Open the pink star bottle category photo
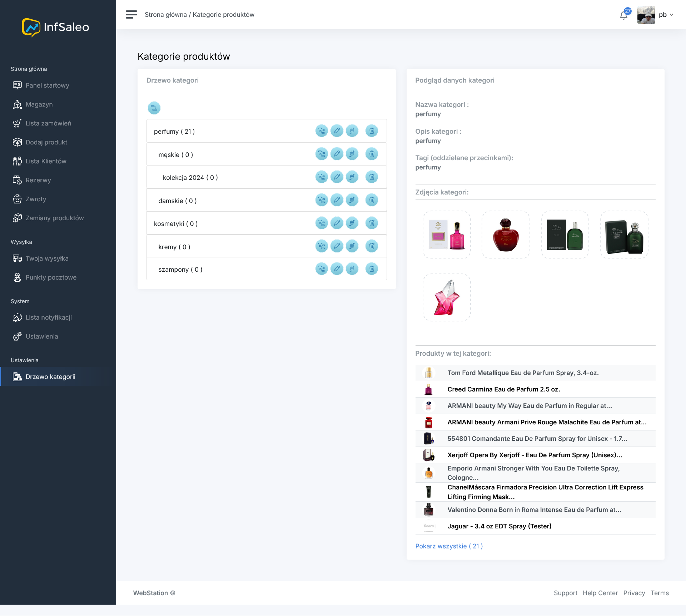686x616 pixels. [447, 297]
